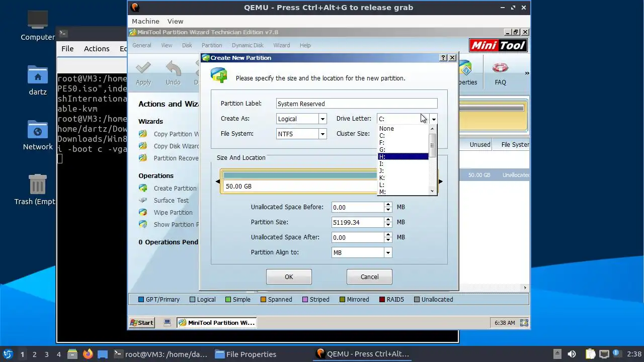The width and height of the screenshot is (644, 362).
Task: Collapse the Drive Letter dropdown arrow
Action: coord(433,119)
